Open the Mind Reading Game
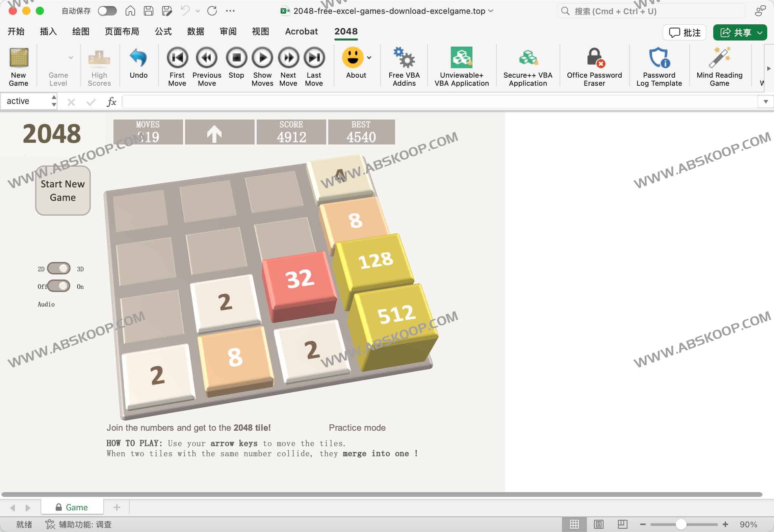Viewport: 774px width, 532px height. [x=719, y=64]
